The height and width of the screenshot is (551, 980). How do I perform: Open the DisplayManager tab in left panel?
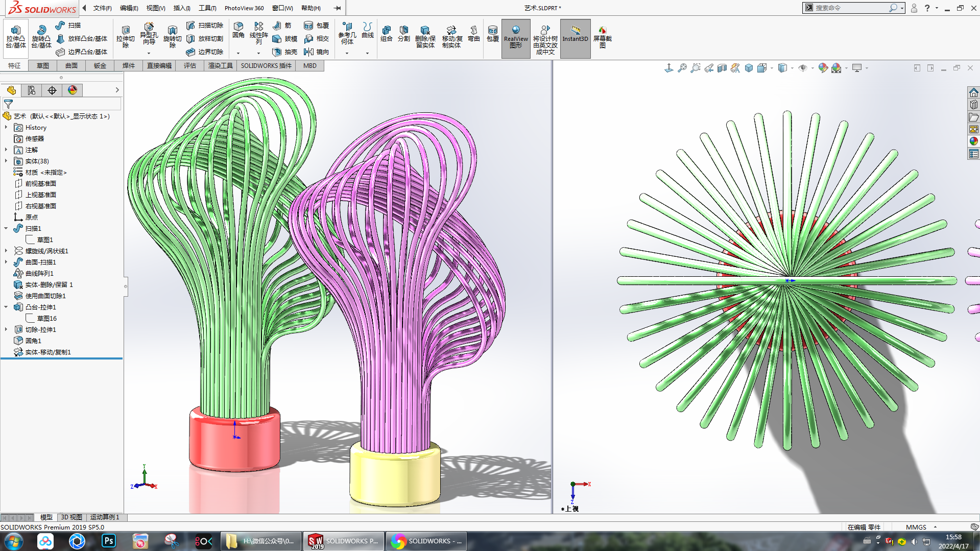(73, 90)
